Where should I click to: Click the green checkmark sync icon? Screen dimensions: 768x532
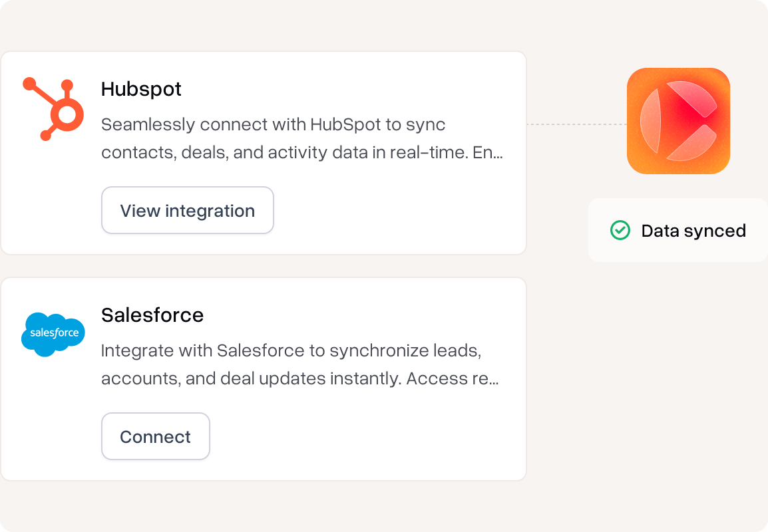[x=620, y=231]
